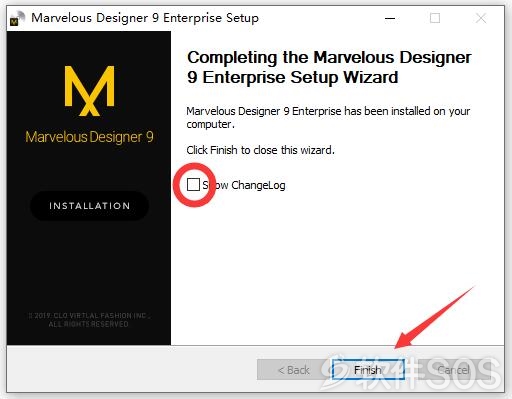Click the CLO Virtual Fashion copyright notice
The width and height of the screenshot is (512, 399).
(89, 320)
